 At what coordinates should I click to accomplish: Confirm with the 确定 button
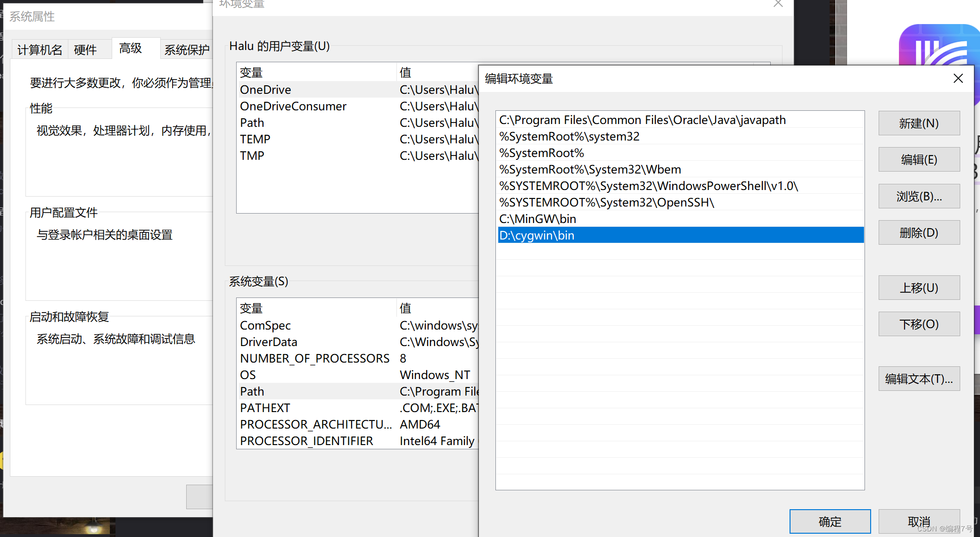830,521
